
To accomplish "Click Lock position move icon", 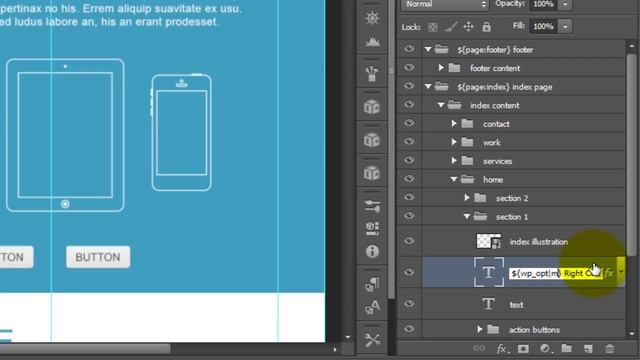I will click(469, 27).
